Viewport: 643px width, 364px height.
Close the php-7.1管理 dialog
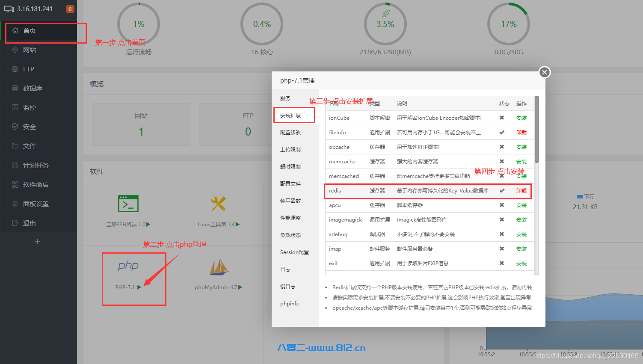click(x=544, y=72)
